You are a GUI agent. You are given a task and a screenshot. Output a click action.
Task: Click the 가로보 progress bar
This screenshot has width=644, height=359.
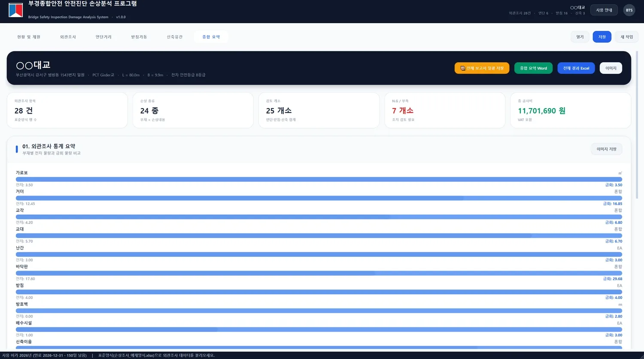(x=319, y=179)
